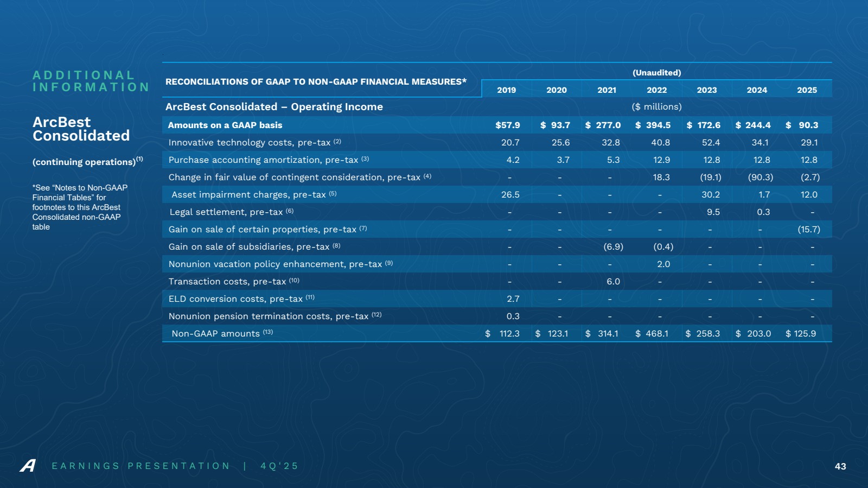This screenshot has width=868, height=488.
Task: Select the 2024 column header
Action: [x=757, y=90]
